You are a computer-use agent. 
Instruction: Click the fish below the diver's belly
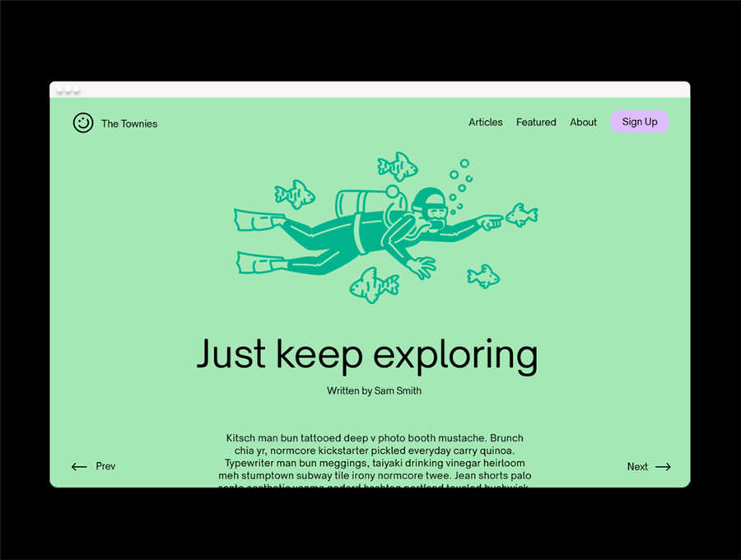pyautogui.click(x=375, y=285)
